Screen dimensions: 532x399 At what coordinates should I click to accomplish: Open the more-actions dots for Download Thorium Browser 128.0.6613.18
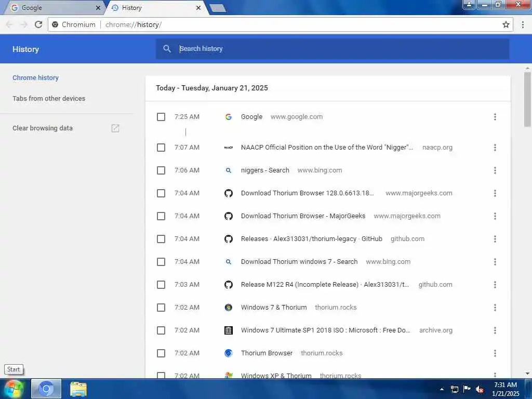click(x=495, y=193)
